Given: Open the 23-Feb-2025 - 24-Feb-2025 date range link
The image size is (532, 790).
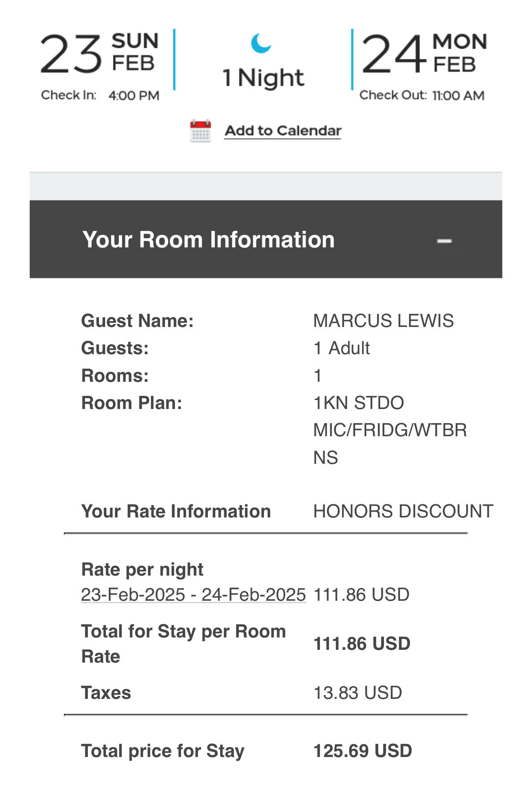Looking at the screenshot, I should coord(193,595).
